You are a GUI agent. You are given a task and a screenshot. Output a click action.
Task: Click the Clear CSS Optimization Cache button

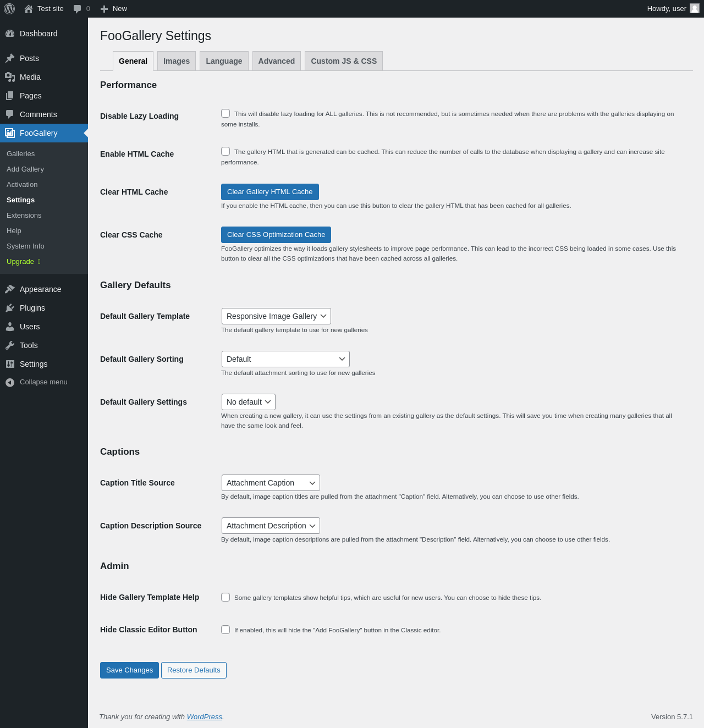coord(276,235)
